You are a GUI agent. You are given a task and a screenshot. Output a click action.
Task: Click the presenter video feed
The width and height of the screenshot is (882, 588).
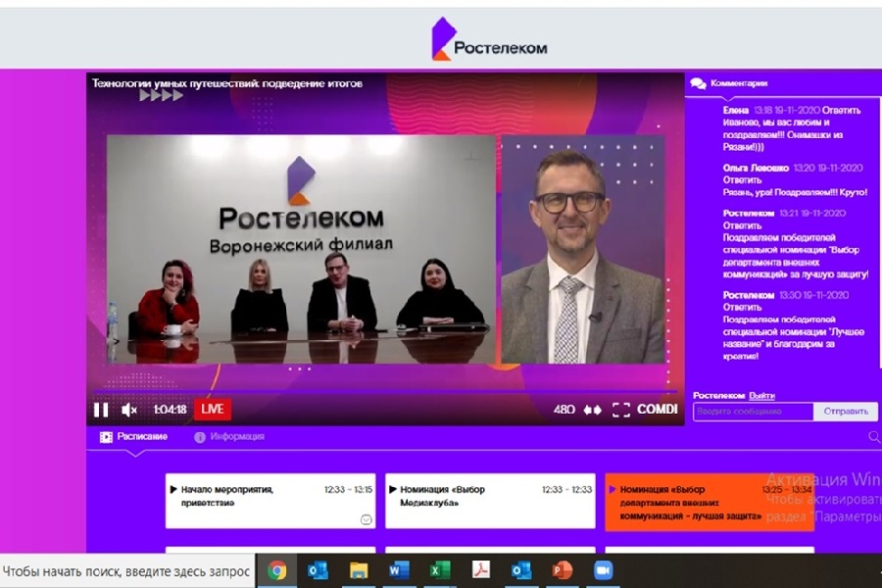[x=583, y=249]
